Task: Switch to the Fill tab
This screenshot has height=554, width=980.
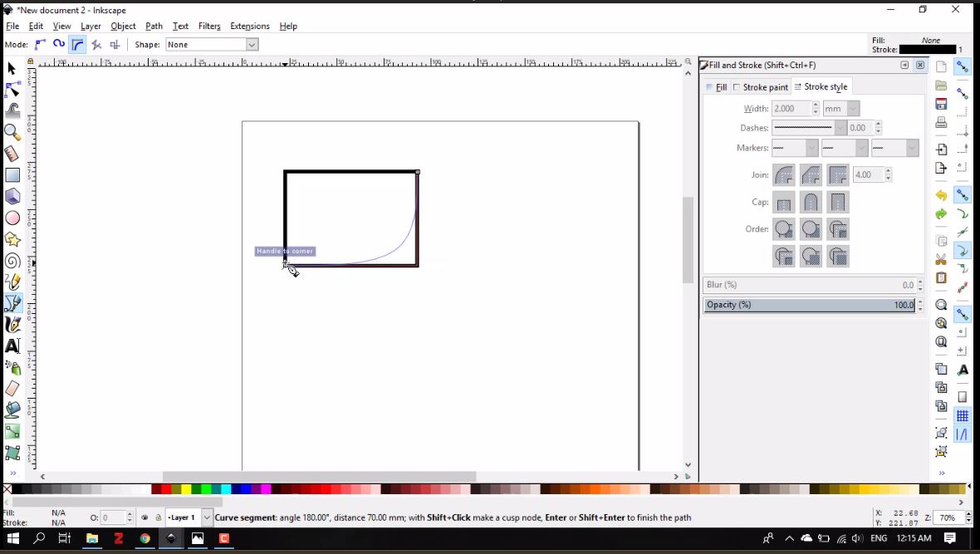Action: [x=716, y=87]
